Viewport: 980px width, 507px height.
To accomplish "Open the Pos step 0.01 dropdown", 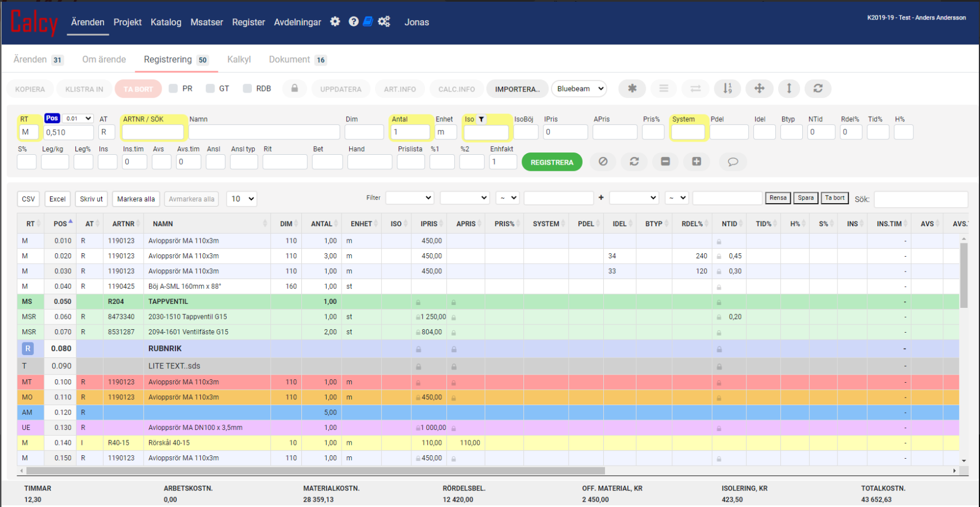I will [x=78, y=119].
